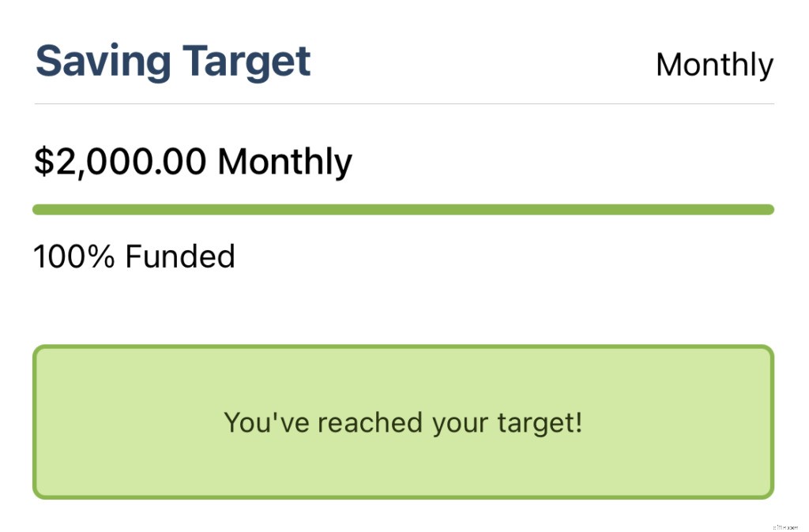This screenshot has height=532, width=809.
Task: Select the $2,000.00 Monthly target amount
Action: (x=193, y=162)
